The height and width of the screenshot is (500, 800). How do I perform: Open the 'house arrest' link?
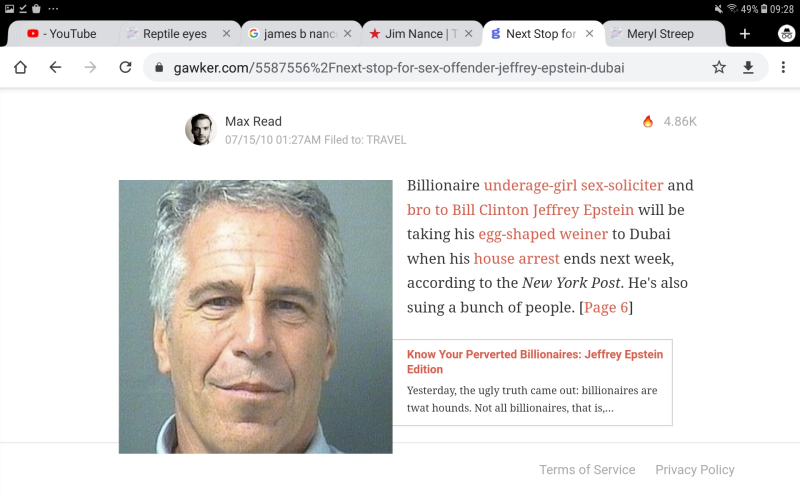pyautogui.click(x=516, y=259)
